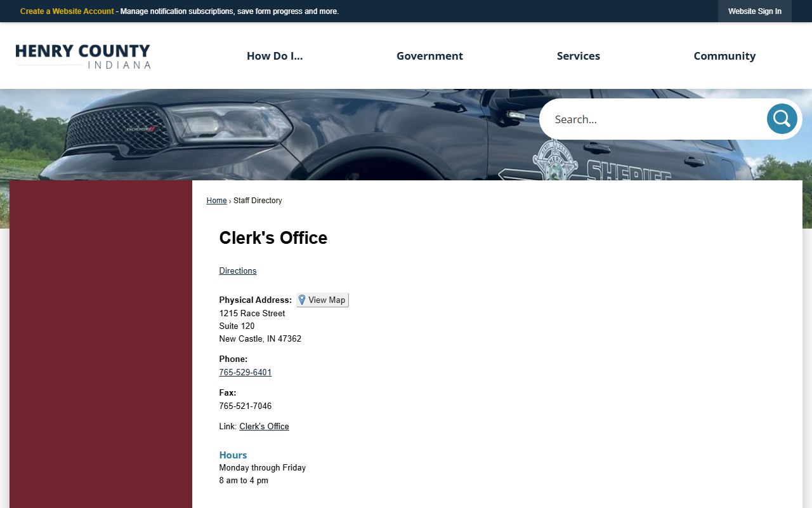
Task: Select Monday through Friday text
Action: (263, 468)
